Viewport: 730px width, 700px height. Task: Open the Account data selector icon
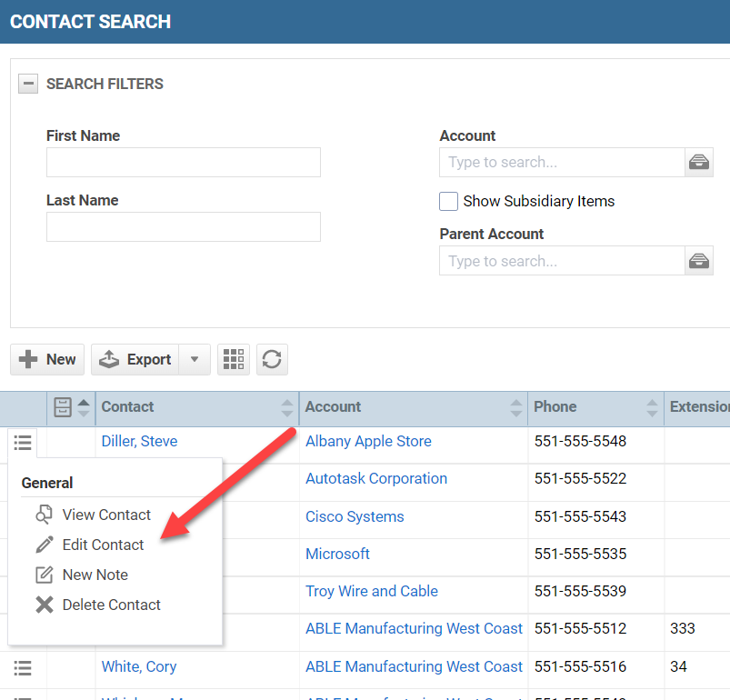tap(699, 162)
